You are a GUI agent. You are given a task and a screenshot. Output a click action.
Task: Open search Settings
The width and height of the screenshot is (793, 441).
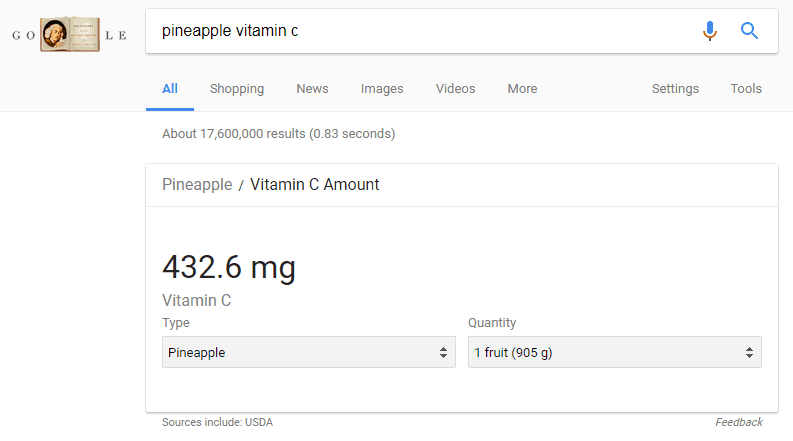[x=675, y=89]
